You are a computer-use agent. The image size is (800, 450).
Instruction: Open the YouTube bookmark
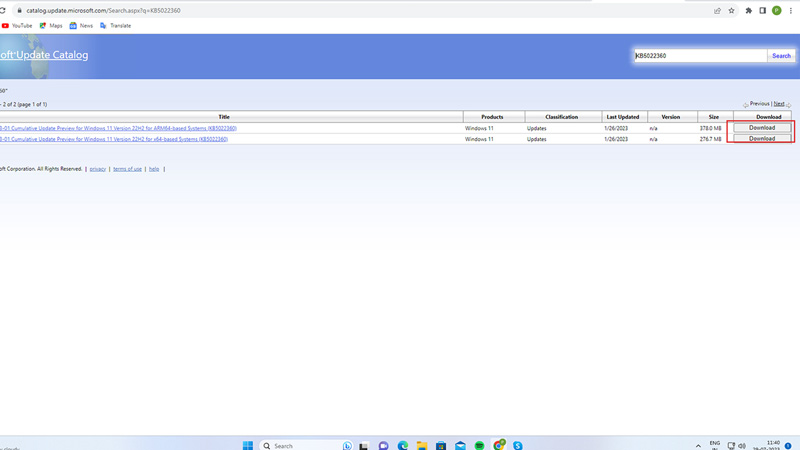17,26
